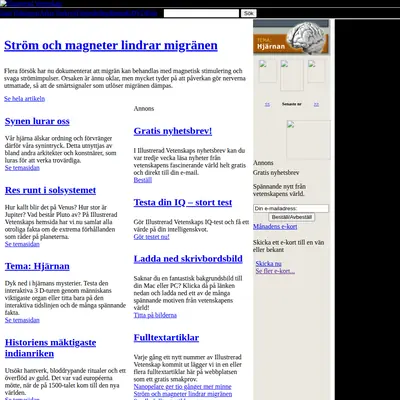Image resolution: width=400 pixels, height=400 pixels.
Task: Open the Ström och magneter link under Fulltextartiklar
Action: coord(183,394)
